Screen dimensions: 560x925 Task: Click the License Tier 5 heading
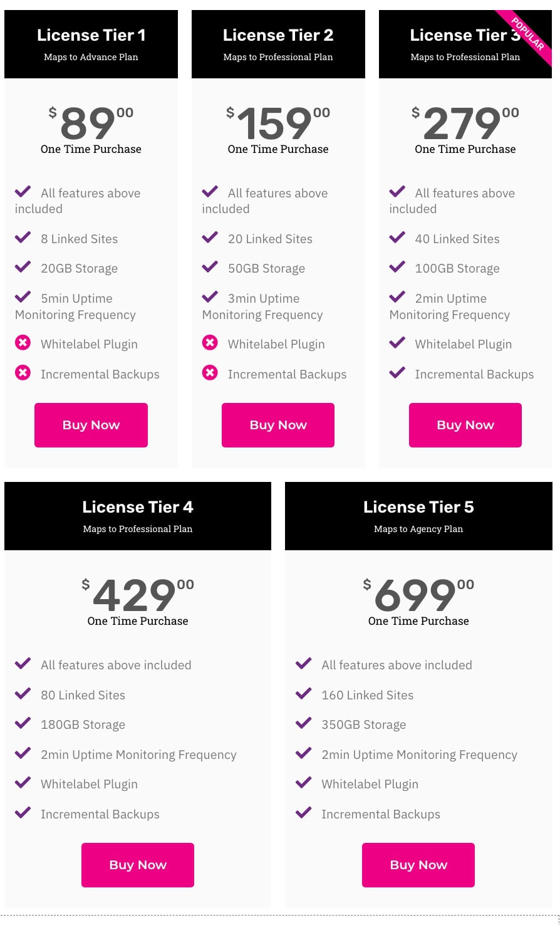click(418, 507)
